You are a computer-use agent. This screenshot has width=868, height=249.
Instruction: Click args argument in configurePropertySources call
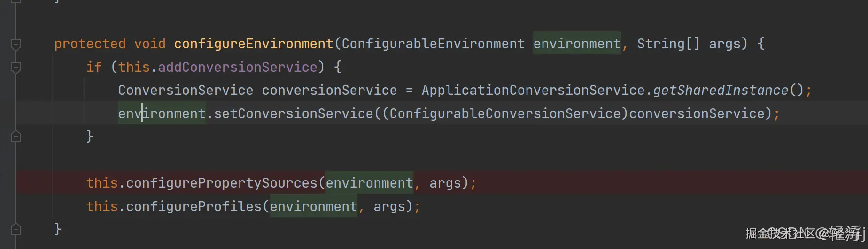click(x=445, y=183)
